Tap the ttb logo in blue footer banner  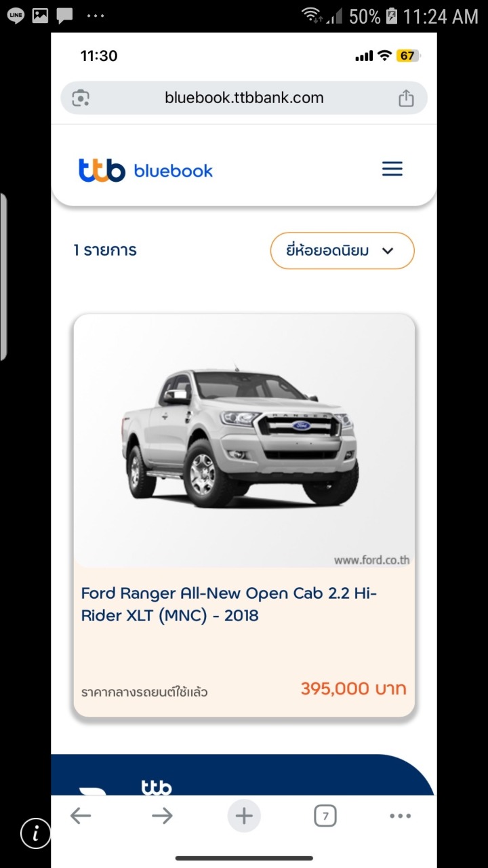coord(157,787)
